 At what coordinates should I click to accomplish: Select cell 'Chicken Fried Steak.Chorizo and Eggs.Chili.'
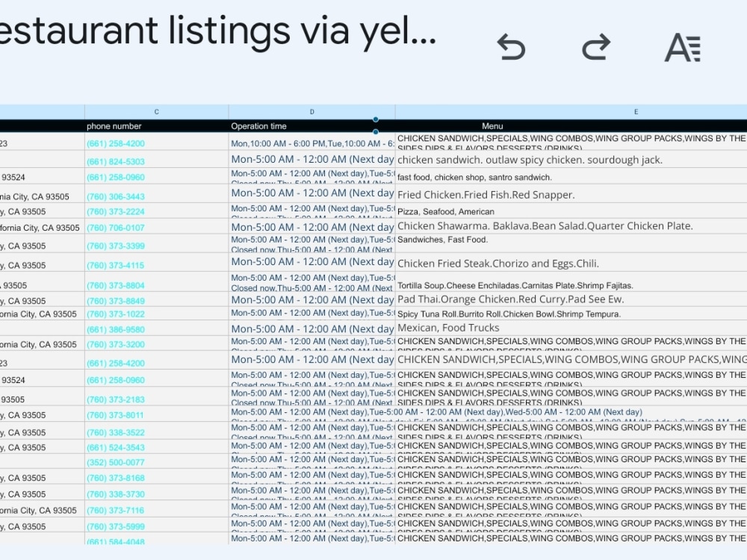(x=571, y=263)
